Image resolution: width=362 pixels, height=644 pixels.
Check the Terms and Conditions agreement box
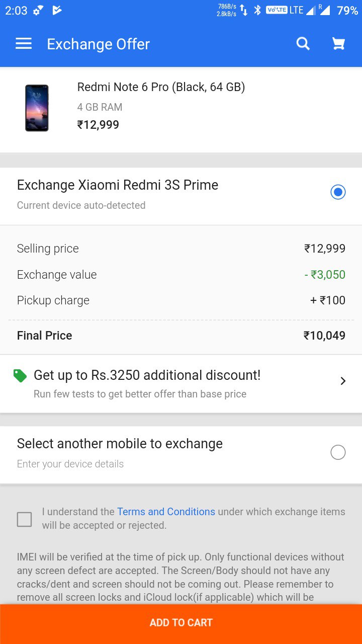pos(24,519)
